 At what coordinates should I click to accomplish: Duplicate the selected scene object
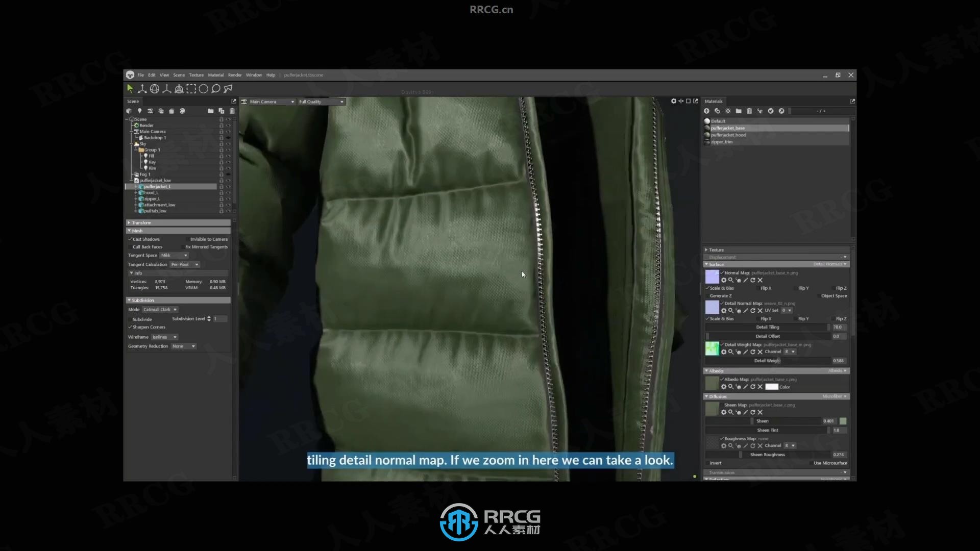[221, 111]
